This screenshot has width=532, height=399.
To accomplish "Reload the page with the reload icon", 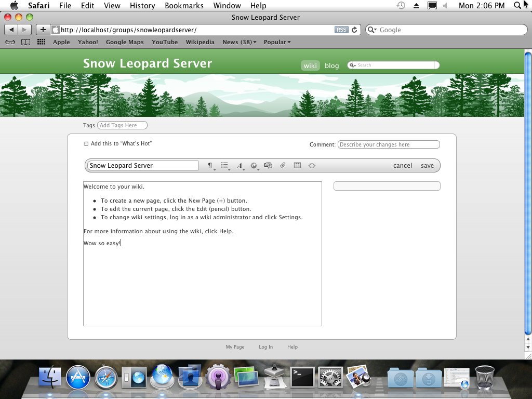I will (354, 30).
